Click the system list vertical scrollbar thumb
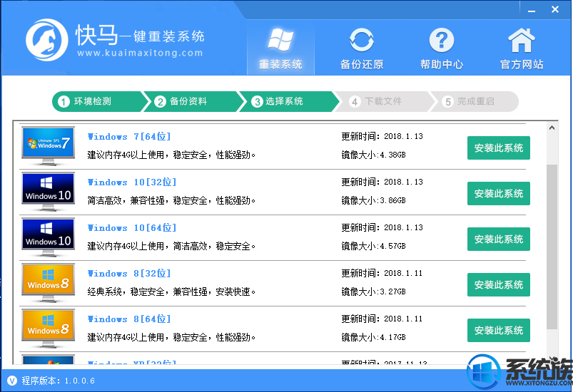573x392 pixels. [552, 247]
